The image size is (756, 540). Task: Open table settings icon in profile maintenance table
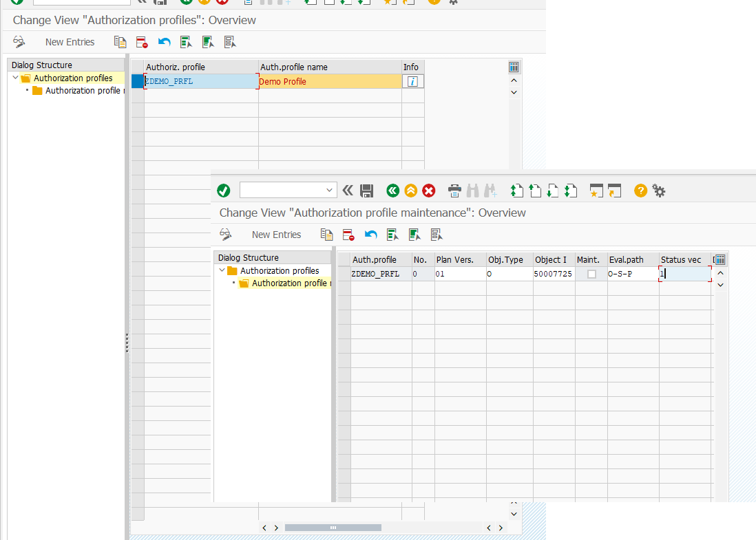pos(720,259)
